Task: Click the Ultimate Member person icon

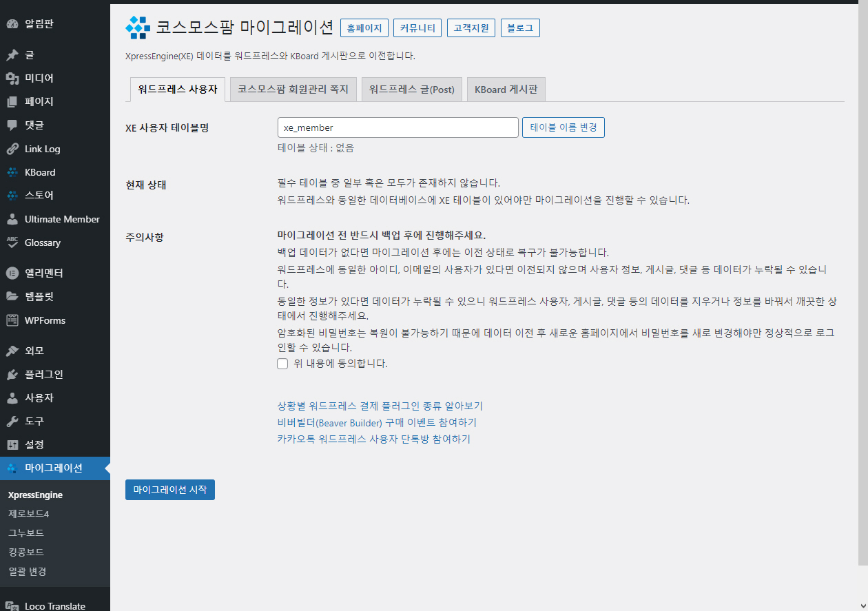Action: [x=12, y=219]
